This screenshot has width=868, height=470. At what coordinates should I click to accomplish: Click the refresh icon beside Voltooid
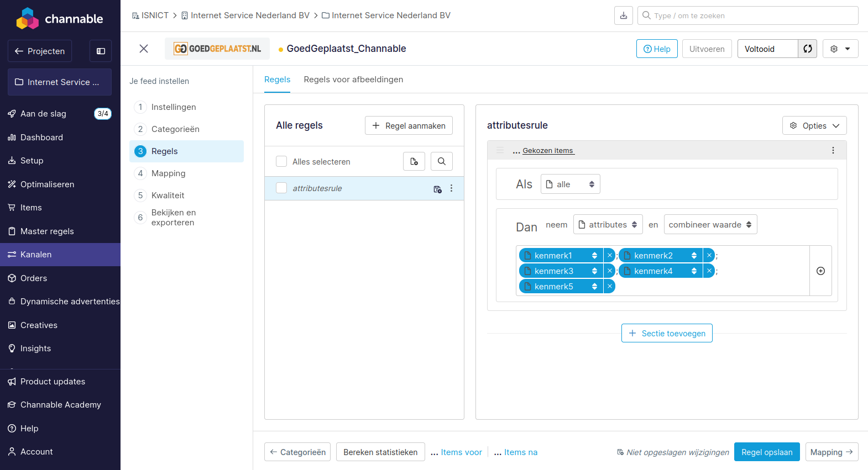(x=807, y=49)
